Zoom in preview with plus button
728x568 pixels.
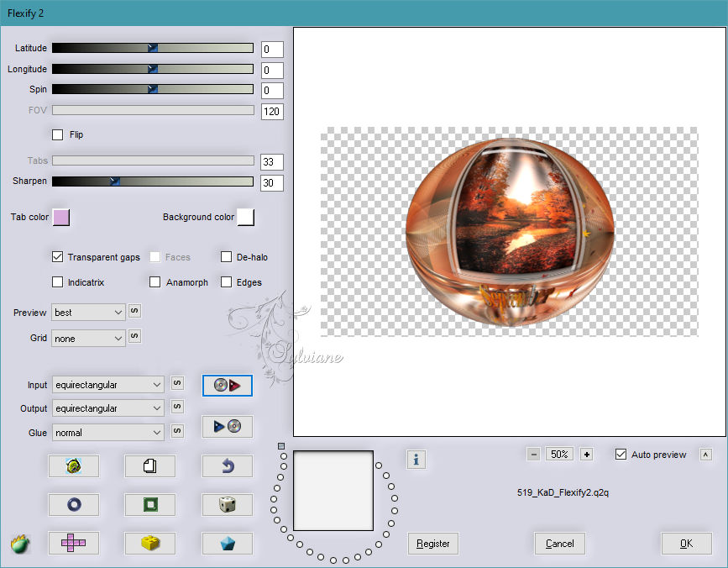(587, 455)
